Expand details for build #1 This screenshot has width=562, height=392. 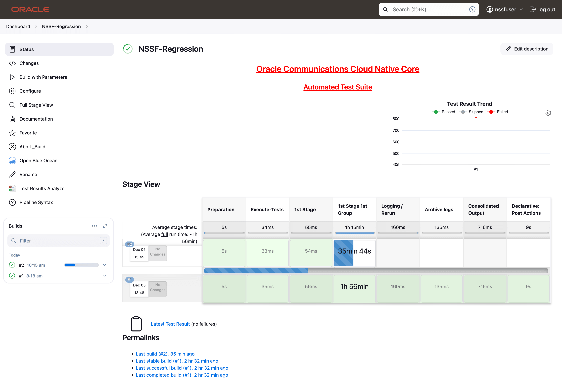[105, 276]
